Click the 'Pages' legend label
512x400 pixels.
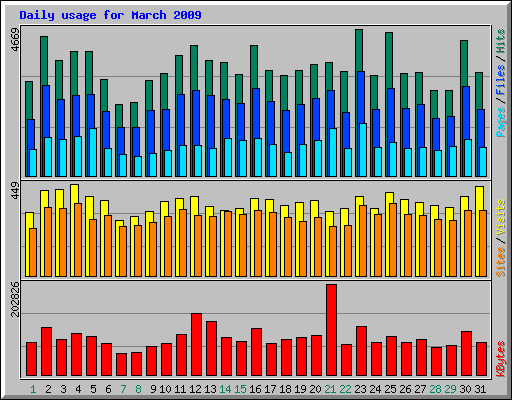tap(501, 122)
